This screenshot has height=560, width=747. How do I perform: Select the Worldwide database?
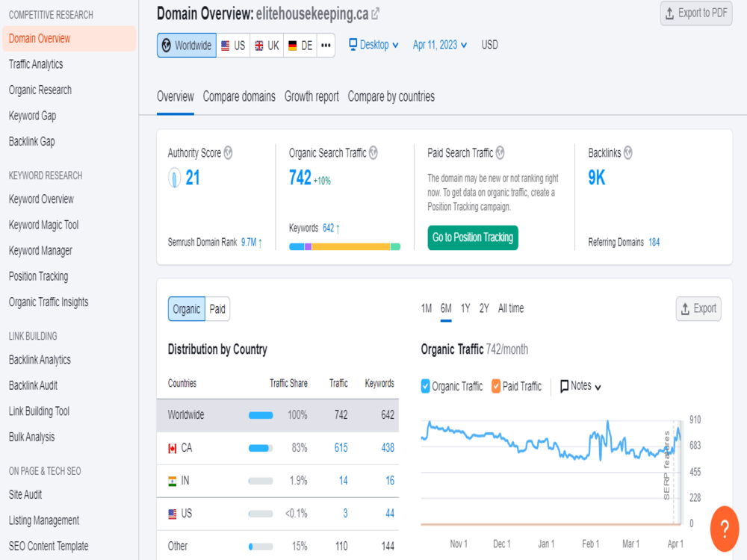[187, 46]
